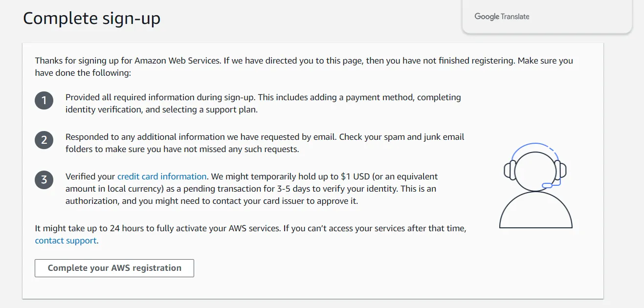Click the spam and junk email step text

[x=265, y=143]
